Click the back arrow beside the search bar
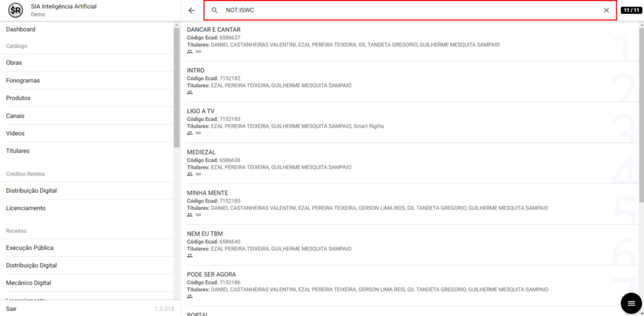This screenshot has height=316, width=644. [x=192, y=11]
